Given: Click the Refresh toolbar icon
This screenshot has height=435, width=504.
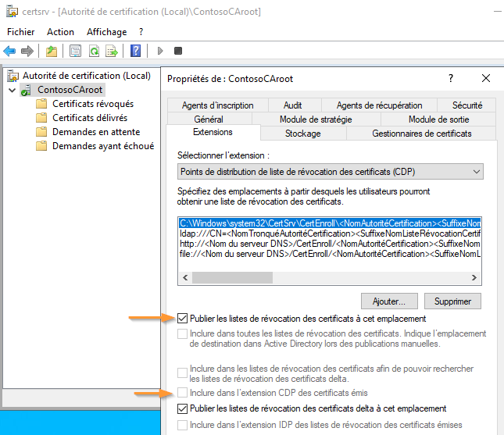Looking at the screenshot, I should (x=94, y=51).
